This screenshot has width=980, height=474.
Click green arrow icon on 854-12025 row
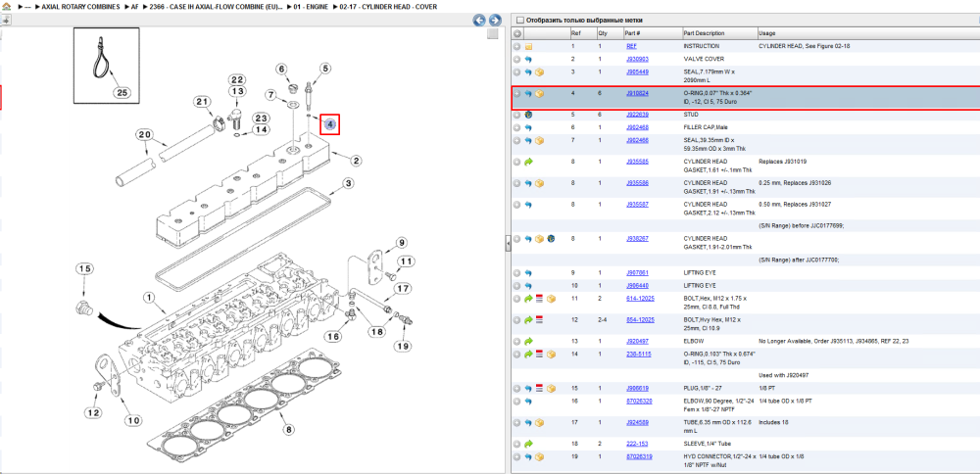[x=528, y=319]
